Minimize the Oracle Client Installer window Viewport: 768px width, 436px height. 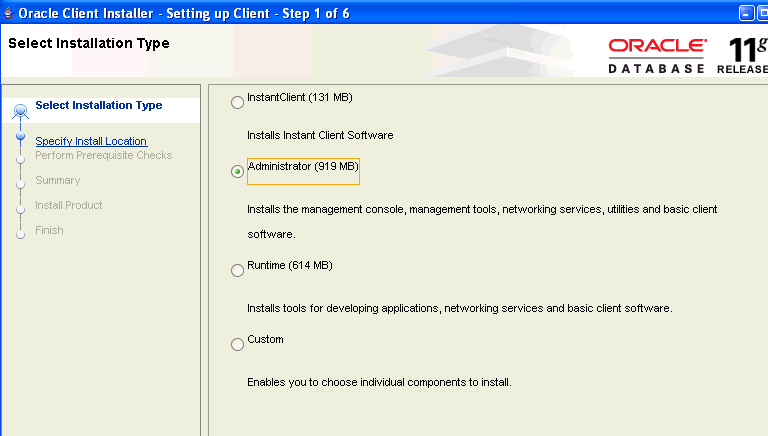[x=746, y=13]
